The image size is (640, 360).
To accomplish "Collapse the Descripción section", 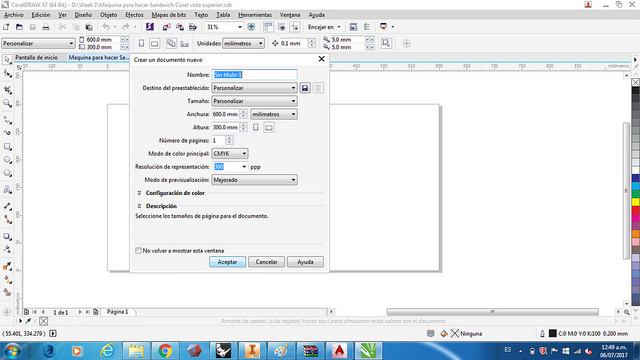I will pyautogui.click(x=139, y=206).
